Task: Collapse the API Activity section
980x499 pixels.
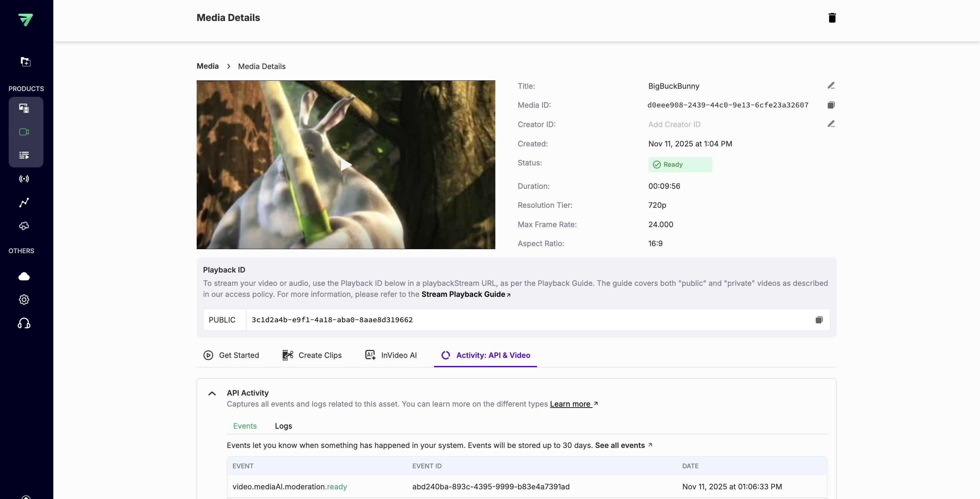Action: point(212,393)
